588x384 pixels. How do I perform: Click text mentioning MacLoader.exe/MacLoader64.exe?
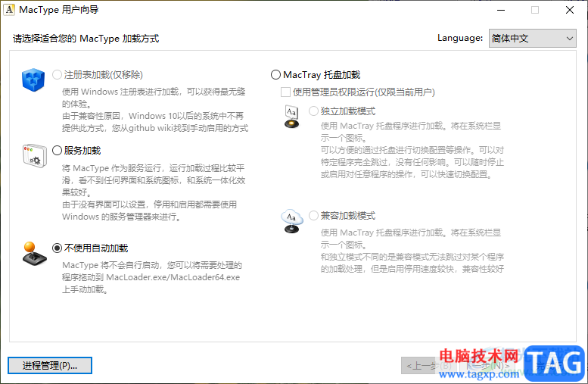click(x=151, y=277)
